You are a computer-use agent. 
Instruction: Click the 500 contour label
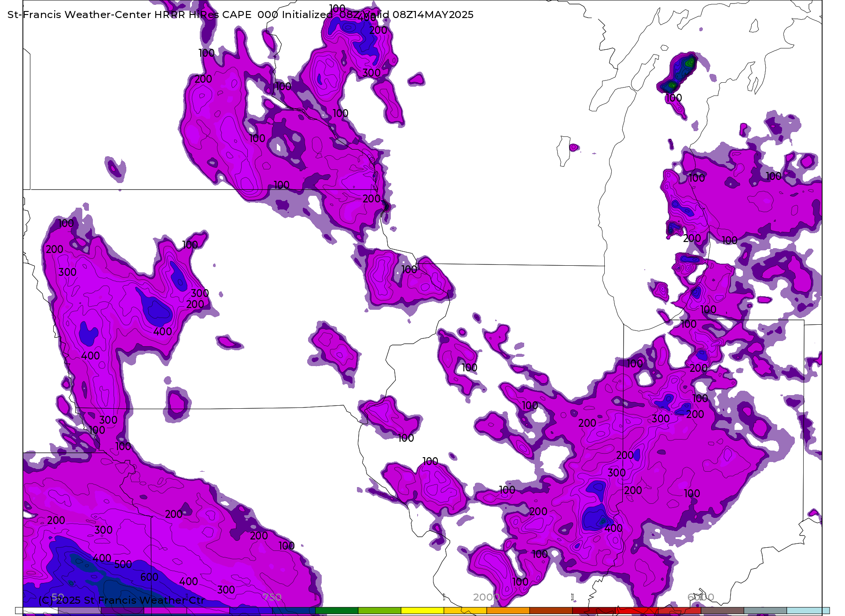(x=123, y=564)
